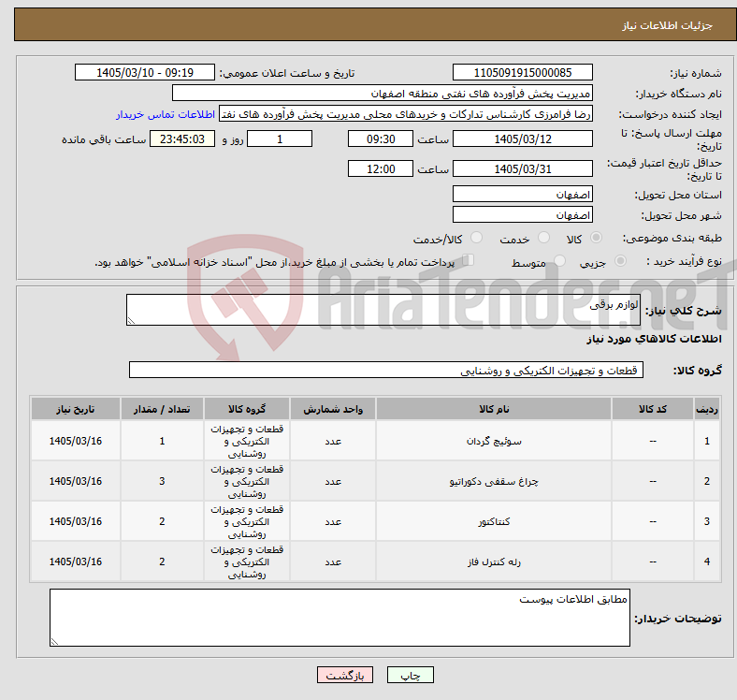This screenshot has height=700, width=737.
Task: Click the response deadline date 1405/03/12
Action: pyautogui.click(x=523, y=139)
